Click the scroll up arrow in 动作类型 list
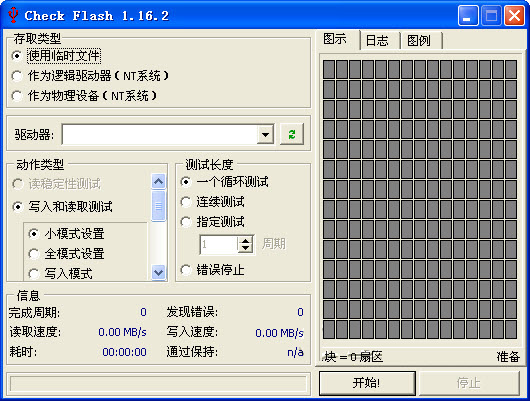 point(158,182)
